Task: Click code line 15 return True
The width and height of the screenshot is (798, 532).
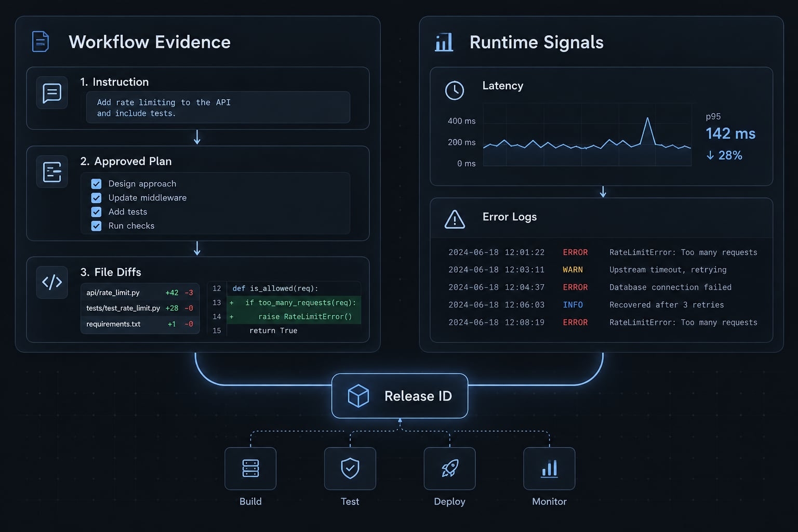Action: click(285, 331)
